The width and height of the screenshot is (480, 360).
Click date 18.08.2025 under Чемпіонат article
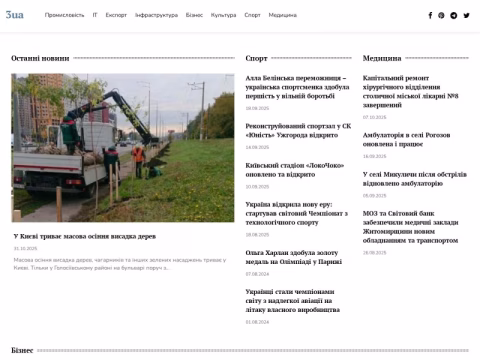(257, 235)
